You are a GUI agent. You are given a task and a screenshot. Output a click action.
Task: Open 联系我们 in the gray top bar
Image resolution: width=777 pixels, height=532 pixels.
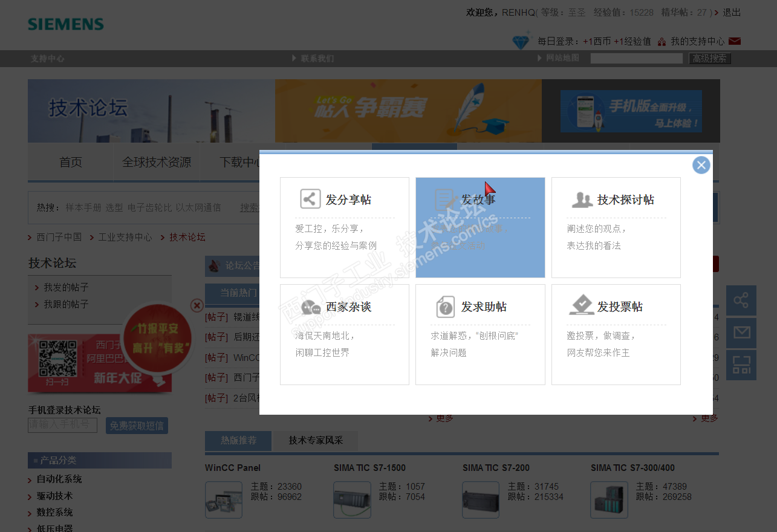317,59
